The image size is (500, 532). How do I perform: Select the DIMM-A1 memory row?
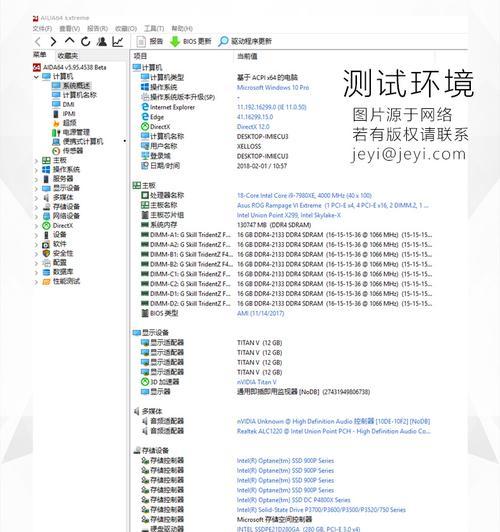pyautogui.click(x=287, y=235)
